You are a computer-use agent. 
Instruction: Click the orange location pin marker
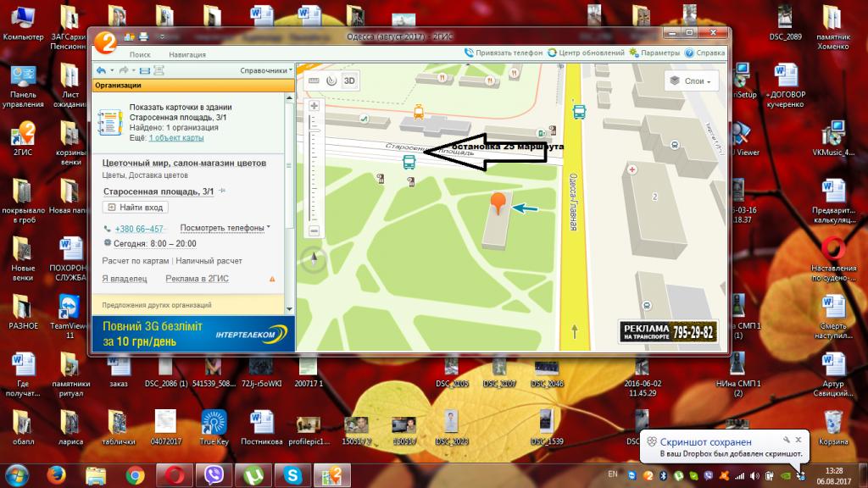(499, 202)
